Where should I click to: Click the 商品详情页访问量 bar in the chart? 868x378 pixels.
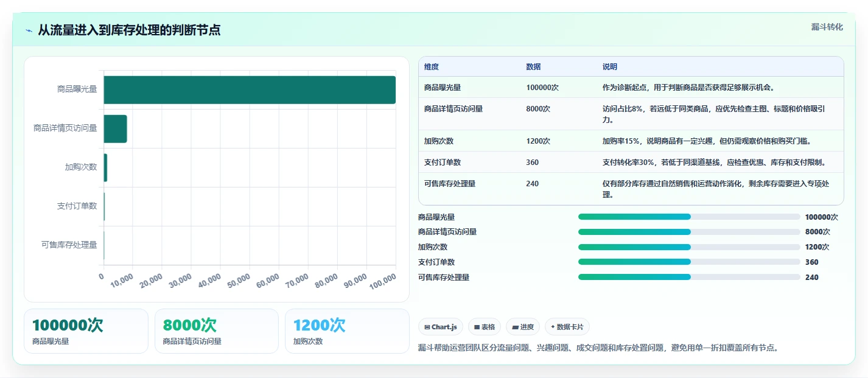tap(115, 128)
